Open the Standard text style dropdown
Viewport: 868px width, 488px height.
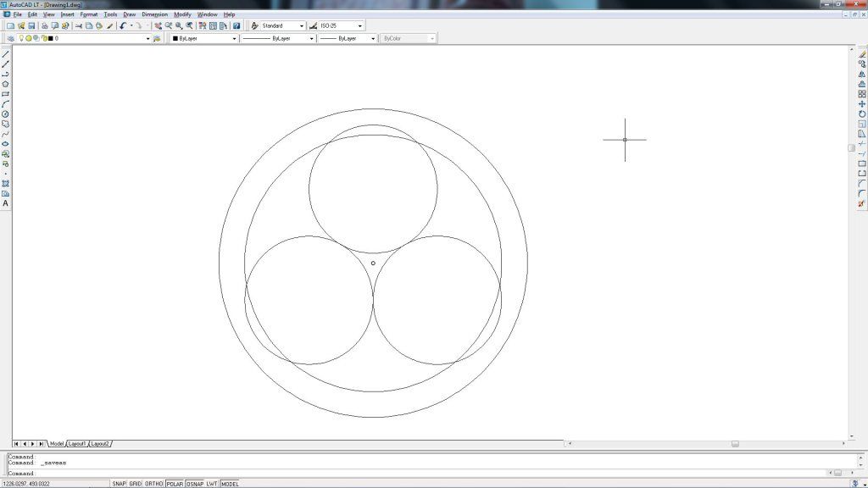[x=302, y=26]
